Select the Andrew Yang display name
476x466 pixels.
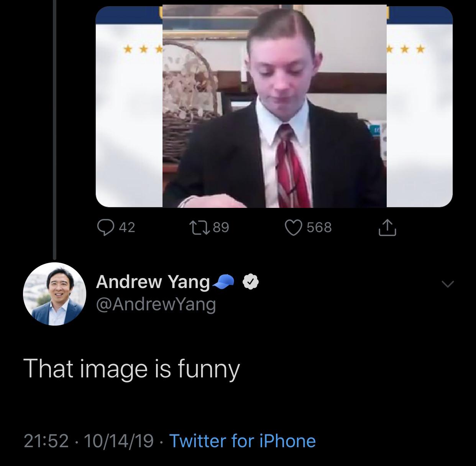pyautogui.click(x=153, y=282)
